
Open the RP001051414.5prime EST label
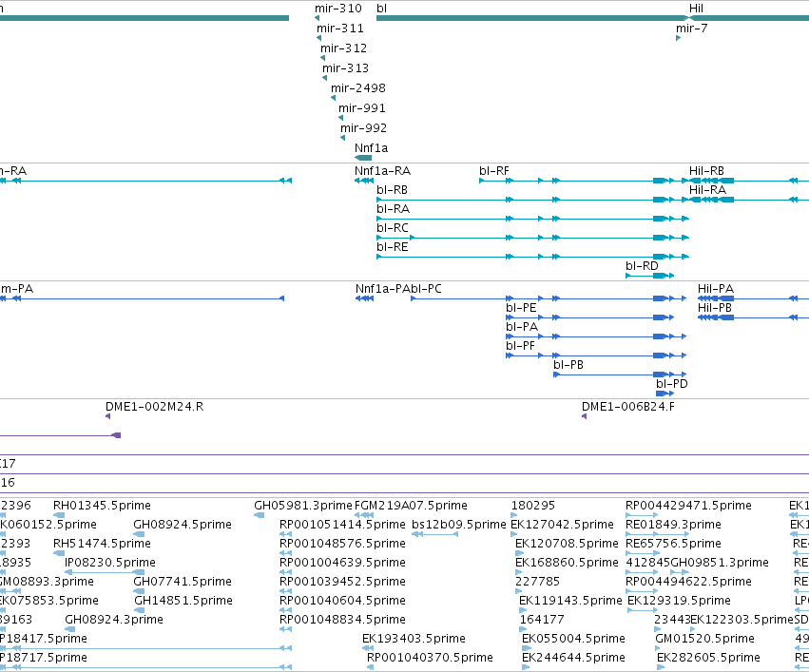[342, 525]
